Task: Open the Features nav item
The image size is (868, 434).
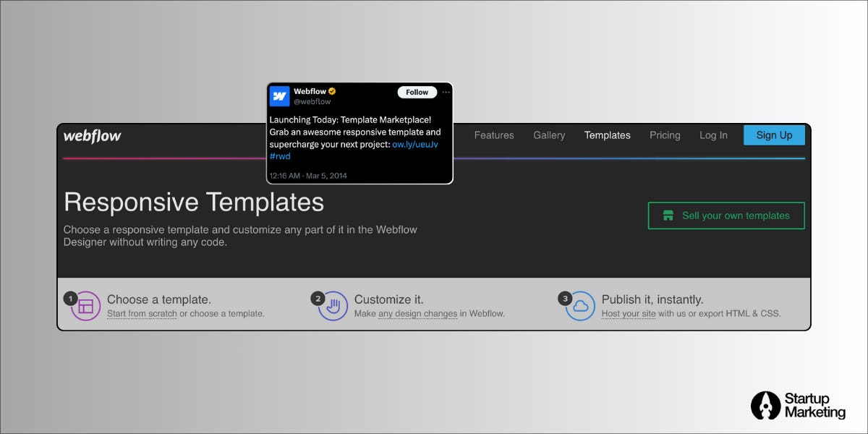Action: coord(494,135)
